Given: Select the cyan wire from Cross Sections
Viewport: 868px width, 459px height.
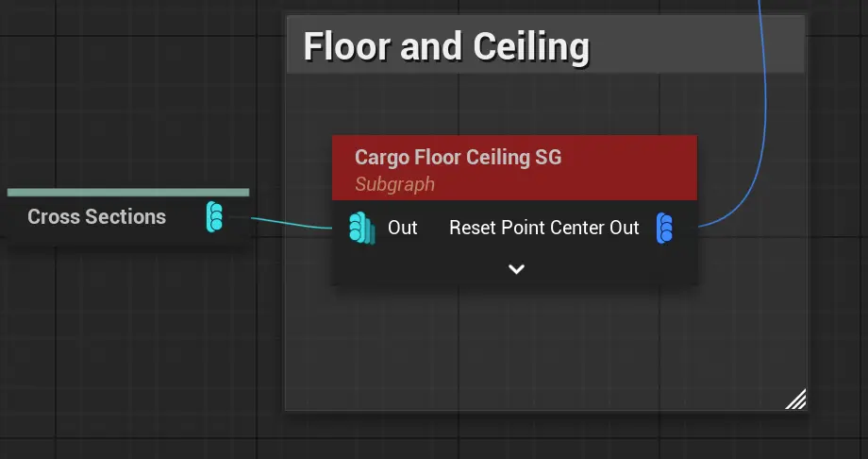Looking at the screenshot, I should 288,223.
